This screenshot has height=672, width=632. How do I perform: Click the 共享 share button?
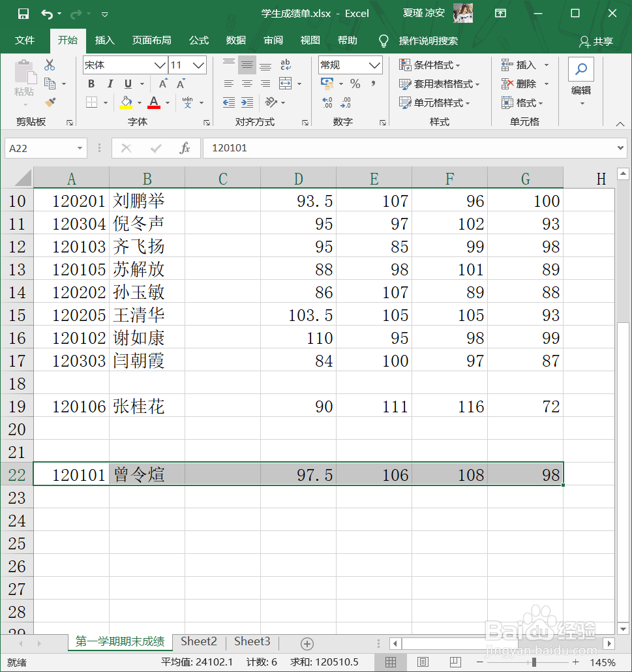pos(596,40)
